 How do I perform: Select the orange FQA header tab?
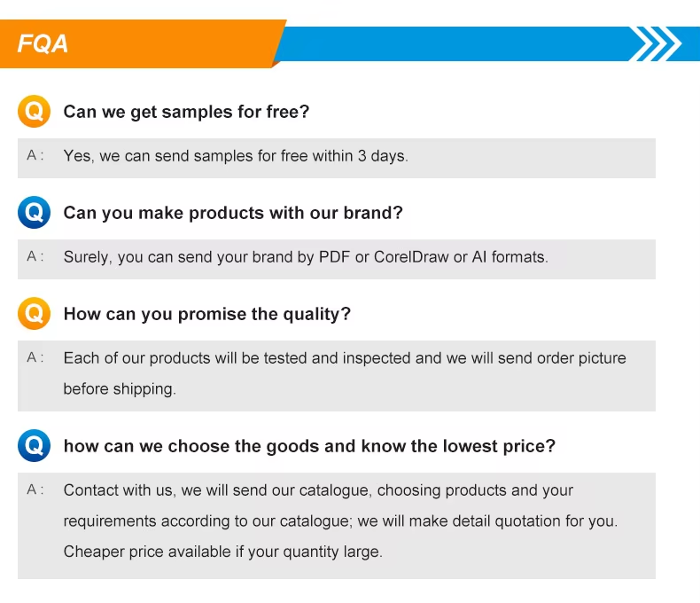142,43
